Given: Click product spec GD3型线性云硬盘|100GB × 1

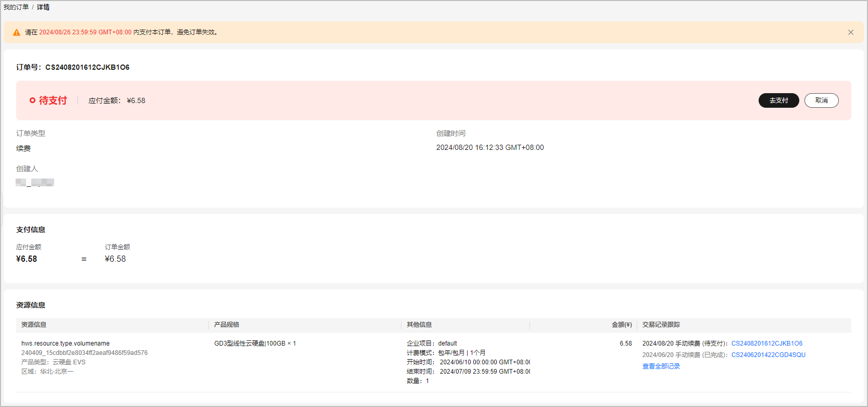Looking at the screenshot, I should click(x=255, y=344).
